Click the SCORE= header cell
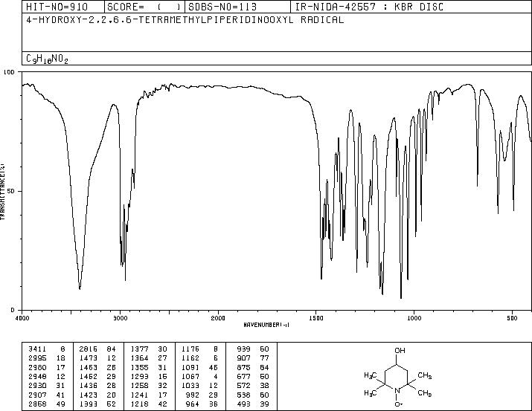This screenshot has width=532, height=411. pyautogui.click(x=144, y=7)
